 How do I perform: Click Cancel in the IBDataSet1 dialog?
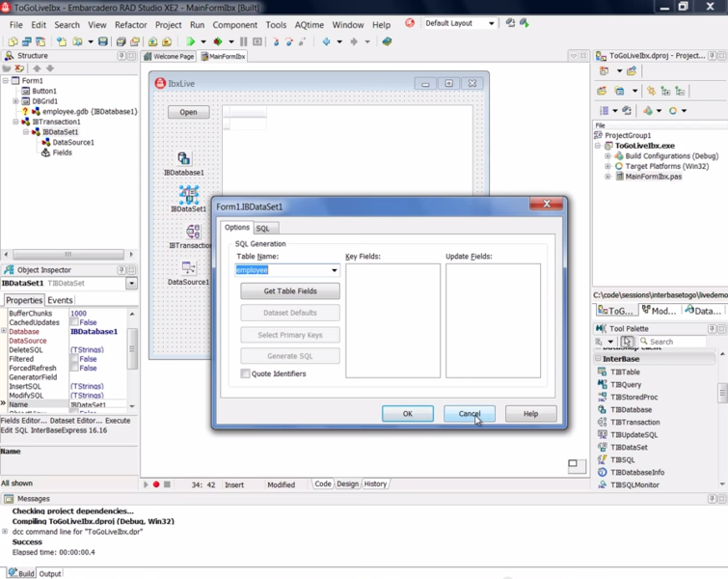pos(470,414)
